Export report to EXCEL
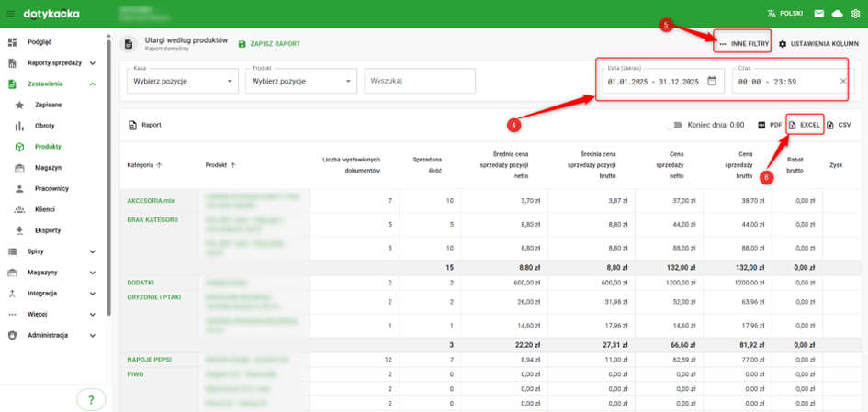 tap(805, 126)
